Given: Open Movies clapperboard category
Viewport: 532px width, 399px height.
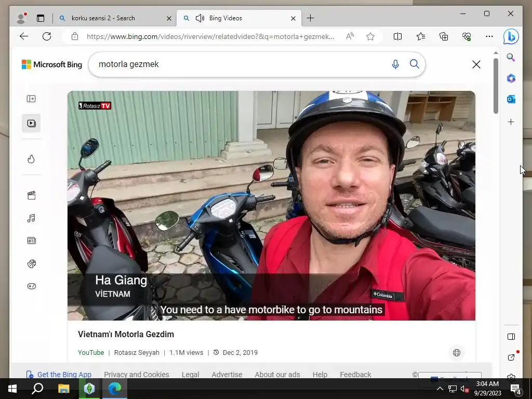Looking at the screenshot, I should pyautogui.click(x=31, y=195).
